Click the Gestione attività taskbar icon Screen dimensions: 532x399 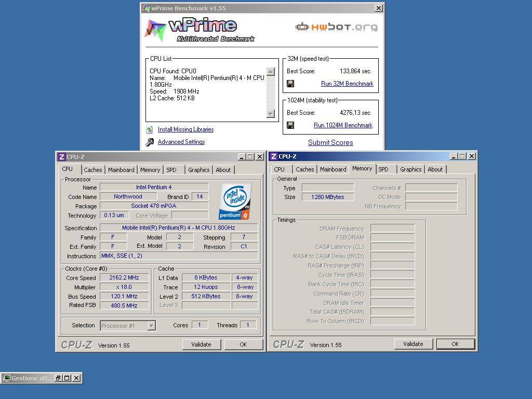pos(6,378)
